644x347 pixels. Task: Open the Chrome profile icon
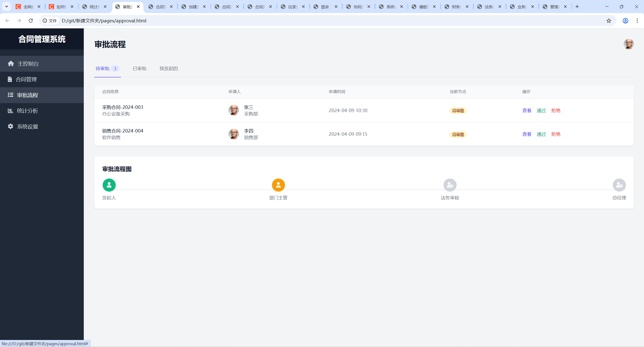(x=625, y=21)
